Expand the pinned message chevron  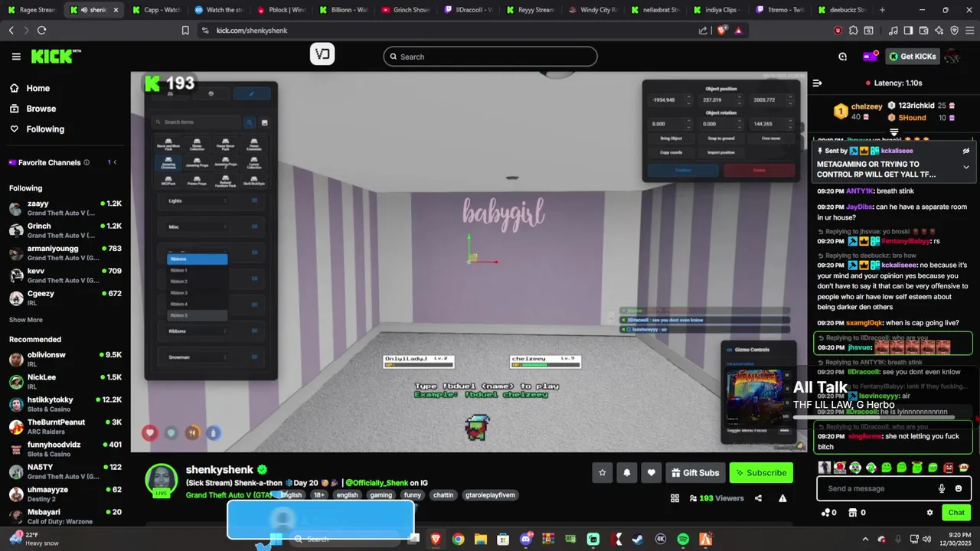[966, 167]
